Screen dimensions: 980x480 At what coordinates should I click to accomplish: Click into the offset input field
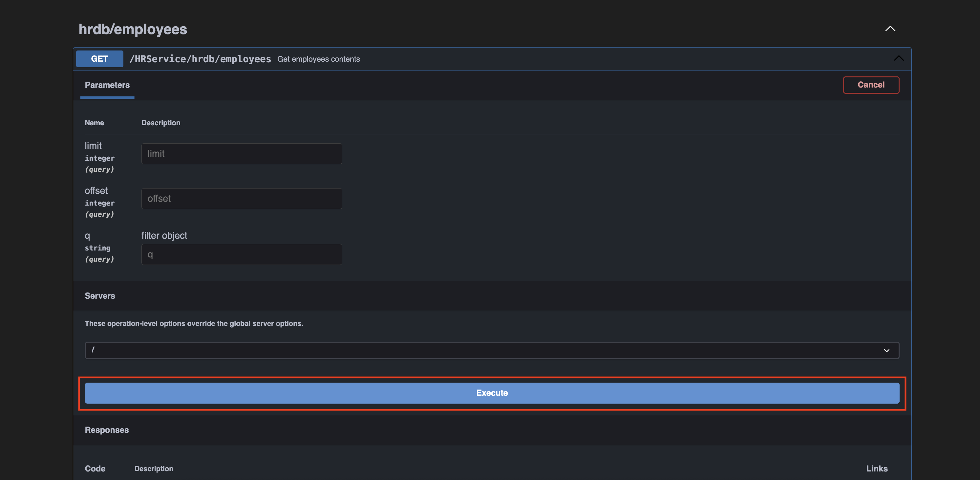[242, 198]
